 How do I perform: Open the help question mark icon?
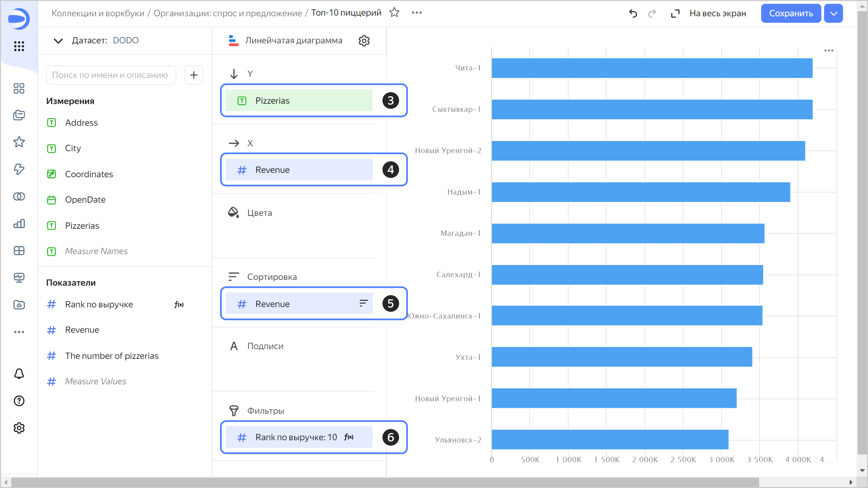click(x=19, y=401)
